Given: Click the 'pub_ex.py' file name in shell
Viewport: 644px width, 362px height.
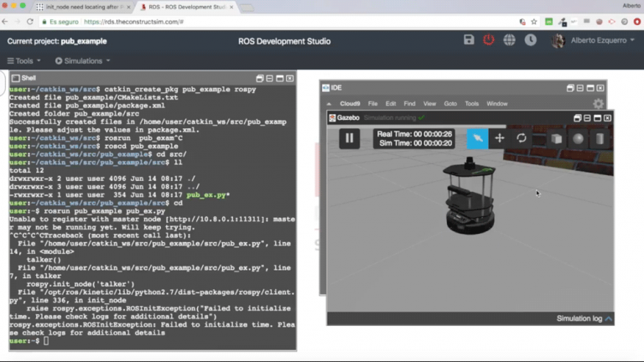Looking at the screenshot, I should coord(205,195).
